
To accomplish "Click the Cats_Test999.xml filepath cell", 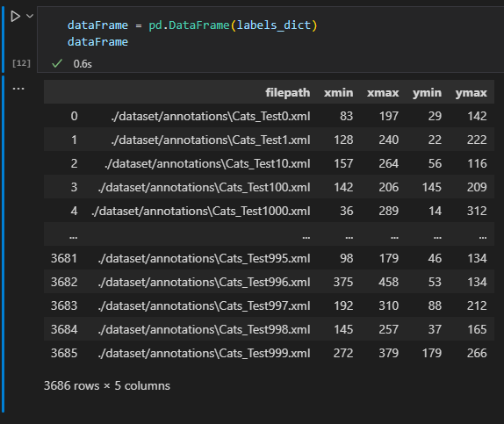I will tap(204, 353).
